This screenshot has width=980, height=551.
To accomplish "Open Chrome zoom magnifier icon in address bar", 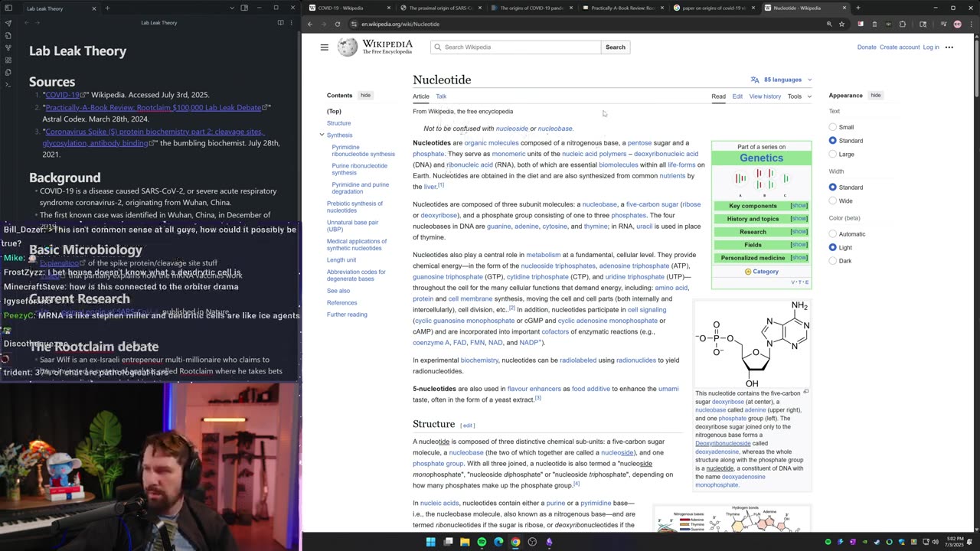I will 829,24.
